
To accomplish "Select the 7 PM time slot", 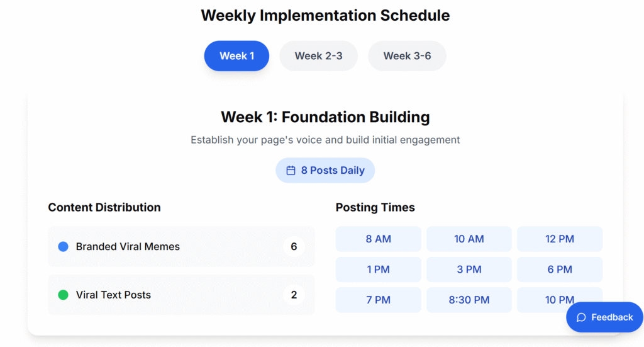I will [x=379, y=300].
